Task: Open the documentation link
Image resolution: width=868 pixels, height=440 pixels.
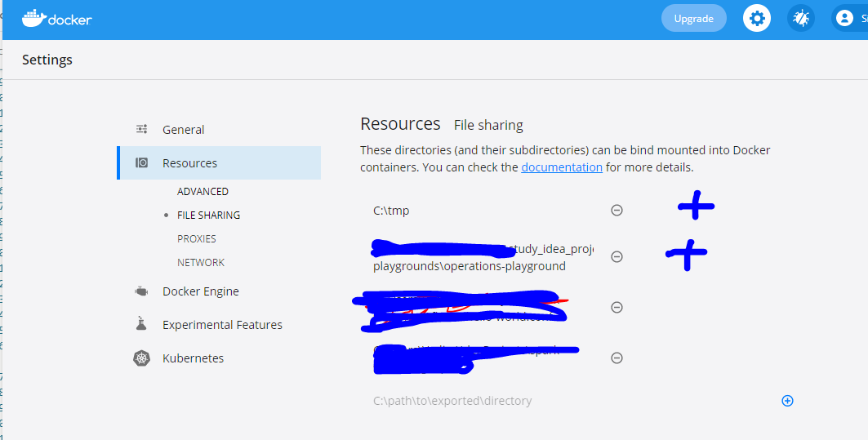Action: (x=562, y=167)
